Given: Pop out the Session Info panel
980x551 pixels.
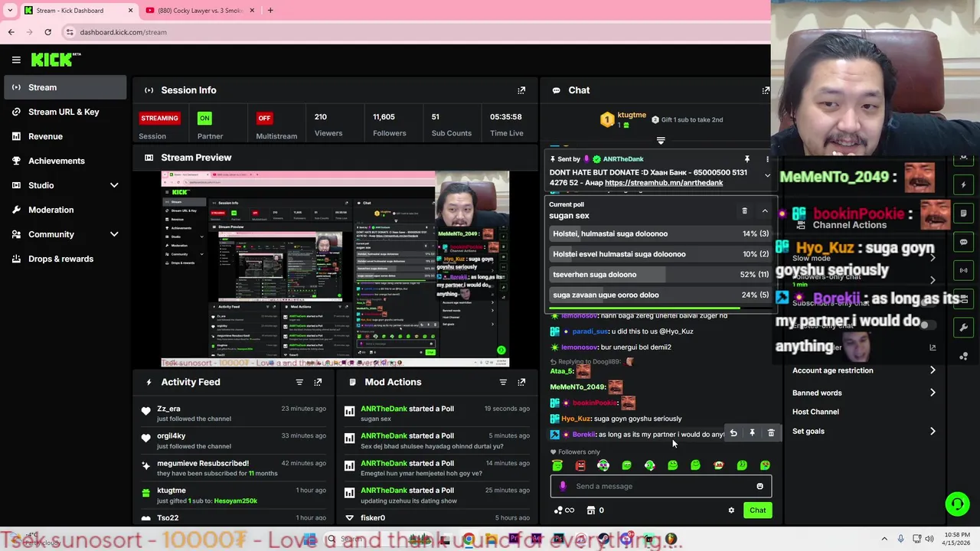Looking at the screenshot, I should [521, 90].
